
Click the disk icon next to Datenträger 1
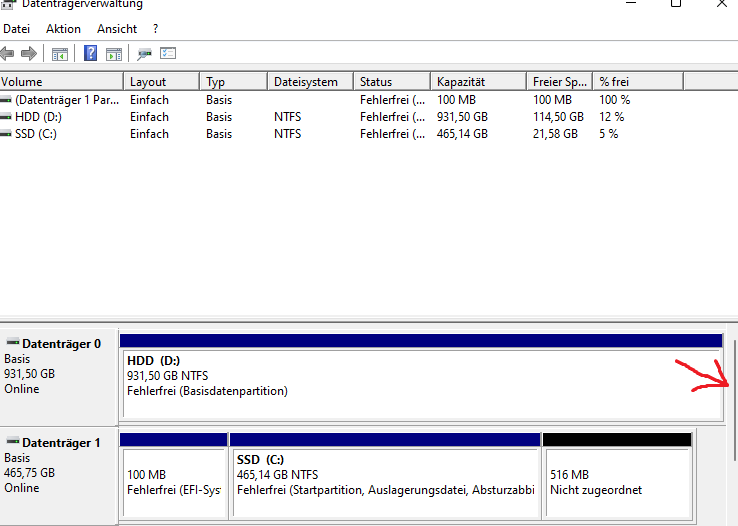tap(13, 441)
